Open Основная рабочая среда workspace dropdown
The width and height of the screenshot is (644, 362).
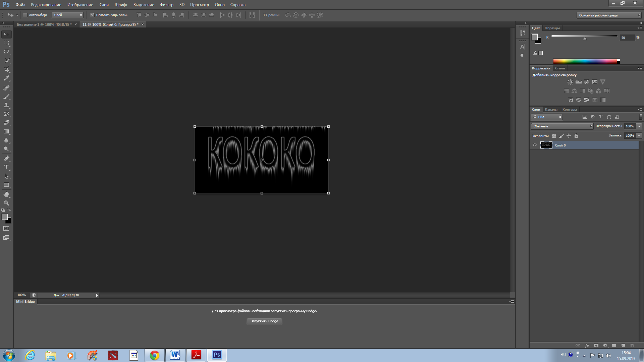(x=609, y=15)
